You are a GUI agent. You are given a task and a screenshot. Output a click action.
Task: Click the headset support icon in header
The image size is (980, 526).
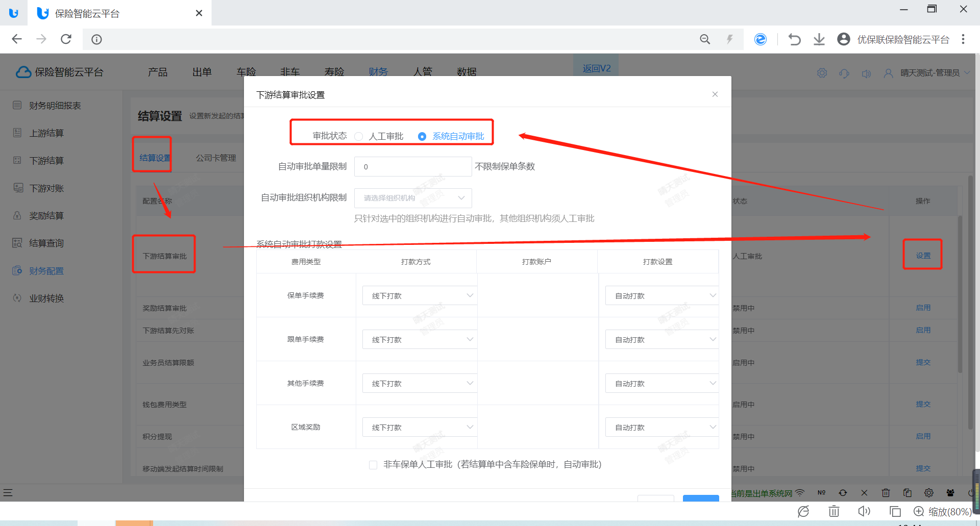[844, 73]
